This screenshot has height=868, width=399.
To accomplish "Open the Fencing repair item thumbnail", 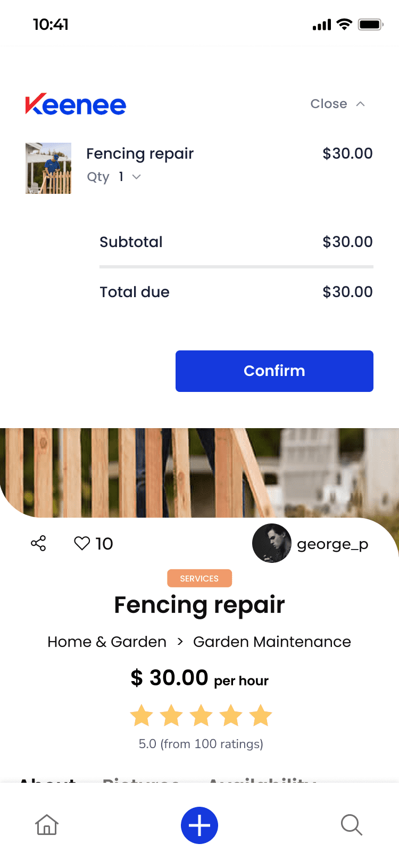I will pyautogui.click(x=48, y=168).
